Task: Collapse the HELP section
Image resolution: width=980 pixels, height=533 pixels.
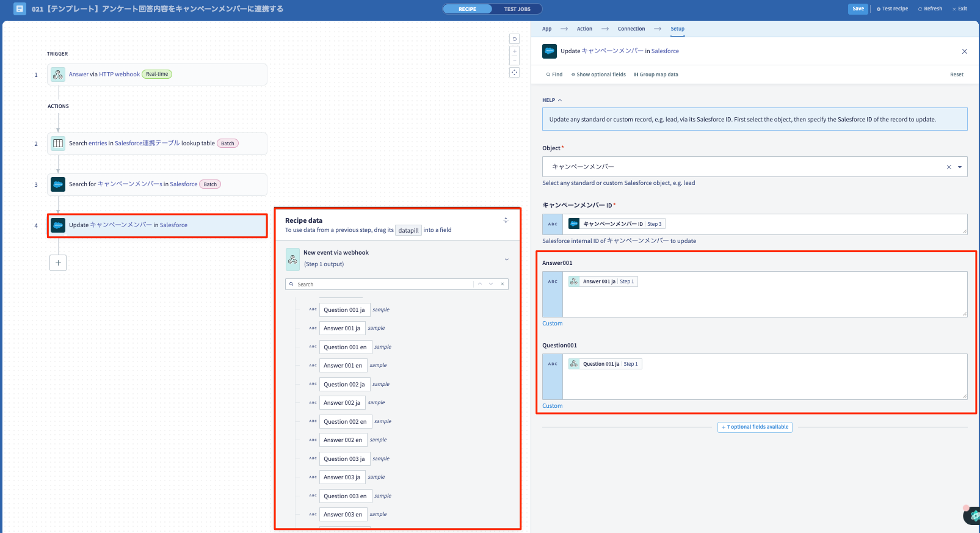Action: [x=552, y=100]
